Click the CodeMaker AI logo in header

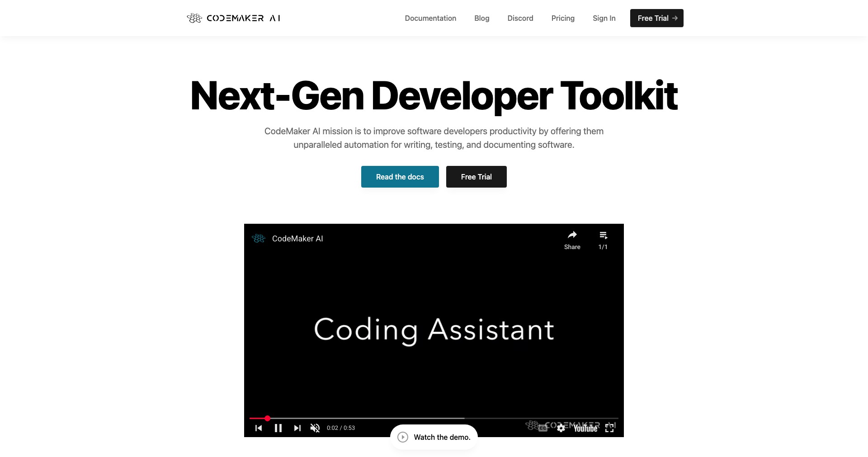(x=234, y=18)
